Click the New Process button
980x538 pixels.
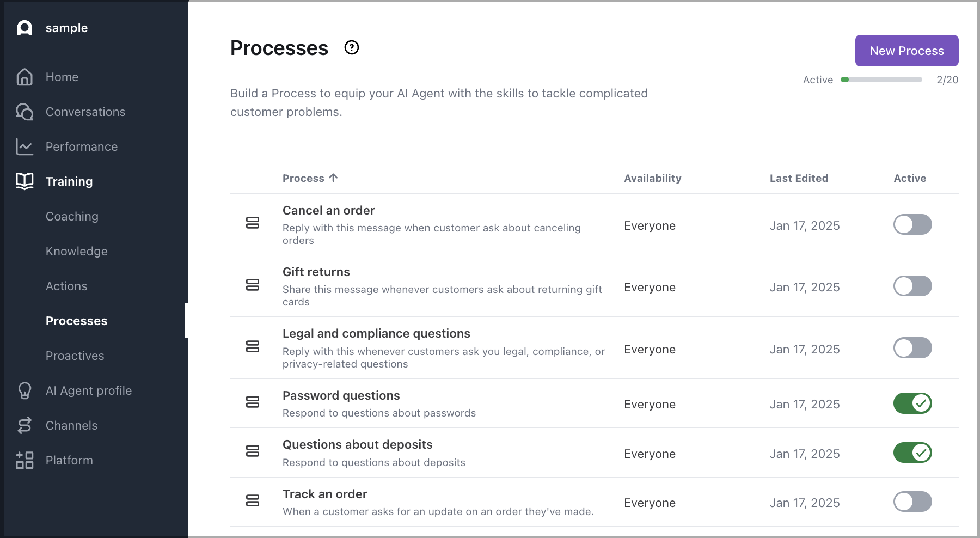coord(906,51)
